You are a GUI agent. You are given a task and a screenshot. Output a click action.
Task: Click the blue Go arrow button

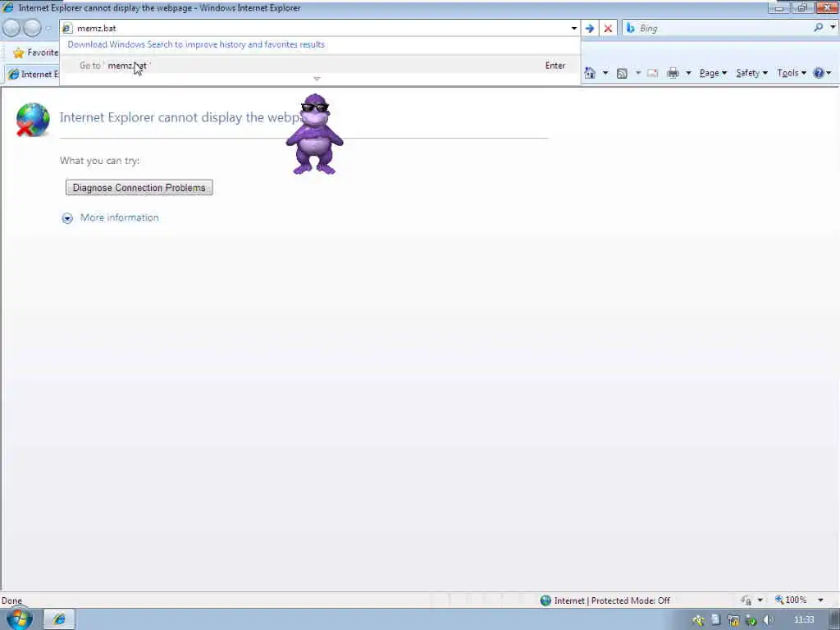(x=590, y=29)
